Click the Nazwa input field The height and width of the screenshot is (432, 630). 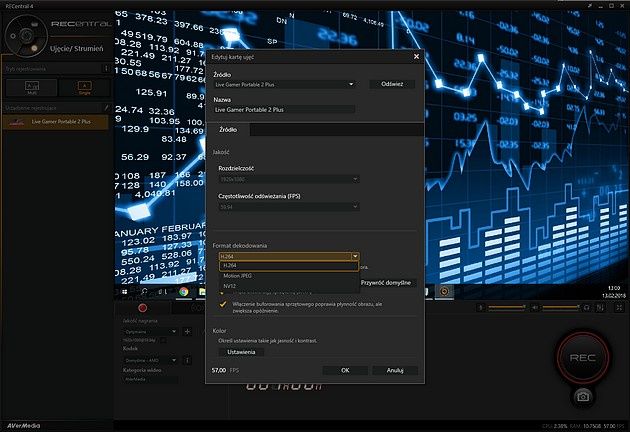coord(284,109)
